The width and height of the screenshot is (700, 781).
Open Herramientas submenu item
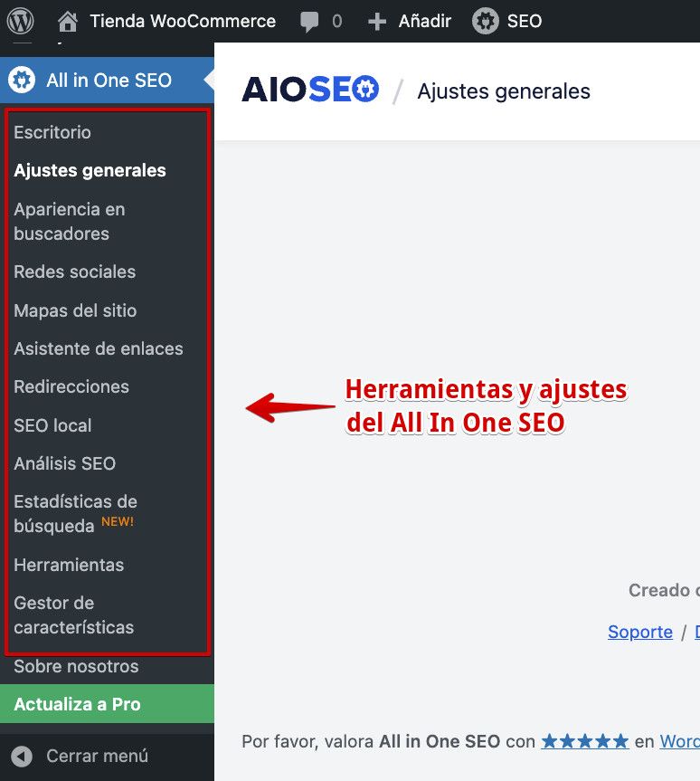[x=69, y=566]
